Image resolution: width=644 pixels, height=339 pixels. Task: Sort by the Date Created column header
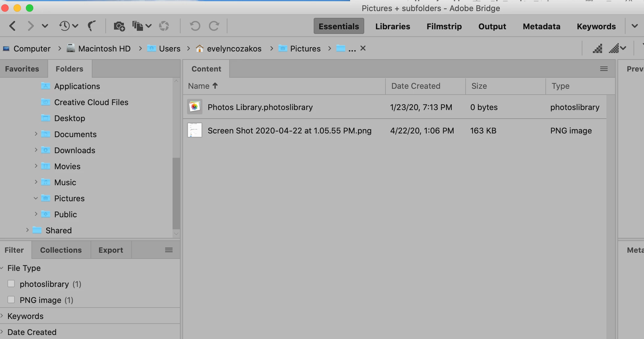[416, 86]
